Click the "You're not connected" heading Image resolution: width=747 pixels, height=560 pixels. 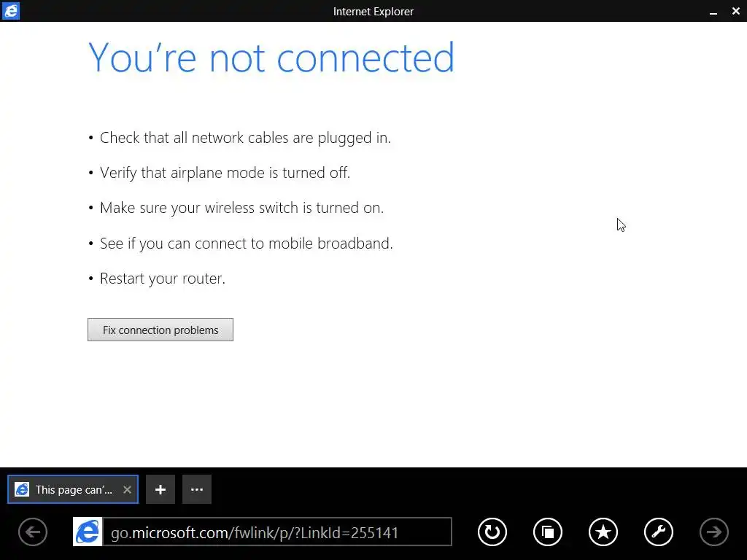(271, 58)
